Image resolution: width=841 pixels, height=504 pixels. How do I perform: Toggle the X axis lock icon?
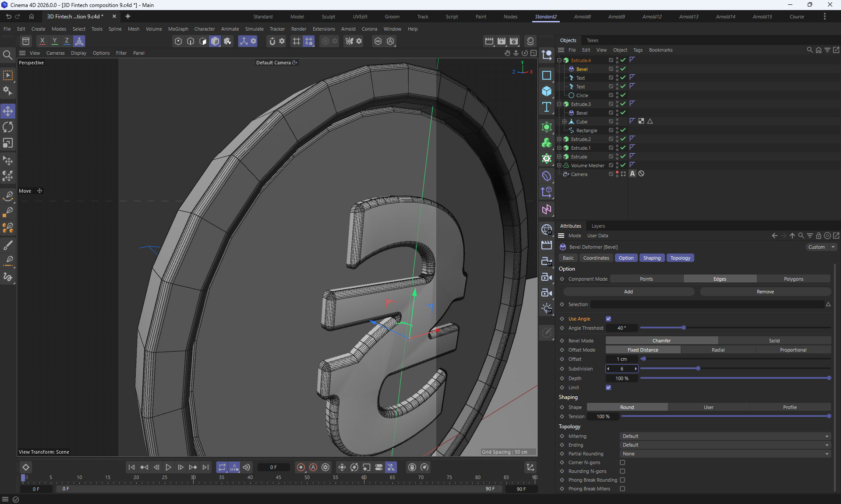click(42, 41)
